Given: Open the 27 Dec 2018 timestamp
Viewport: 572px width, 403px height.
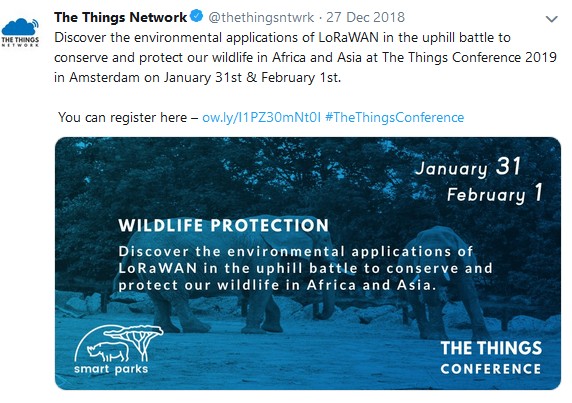Looking at the screenshot, I should coord(365,17).
